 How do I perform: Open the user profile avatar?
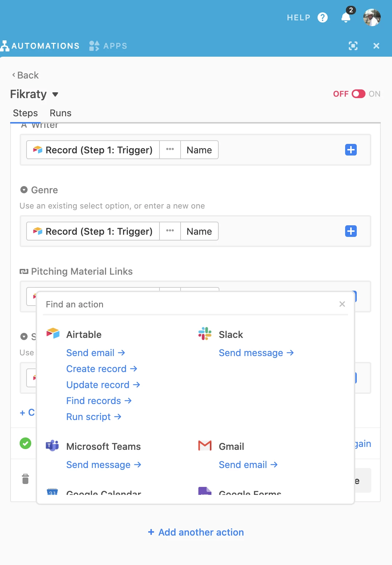tap(372, 17)
